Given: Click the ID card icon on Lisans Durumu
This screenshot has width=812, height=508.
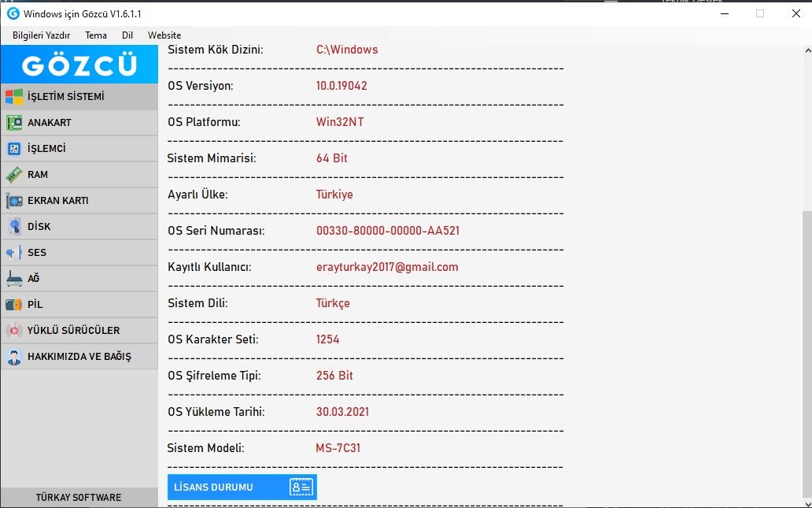Looking at the screenshot, I should pos(301,488).
